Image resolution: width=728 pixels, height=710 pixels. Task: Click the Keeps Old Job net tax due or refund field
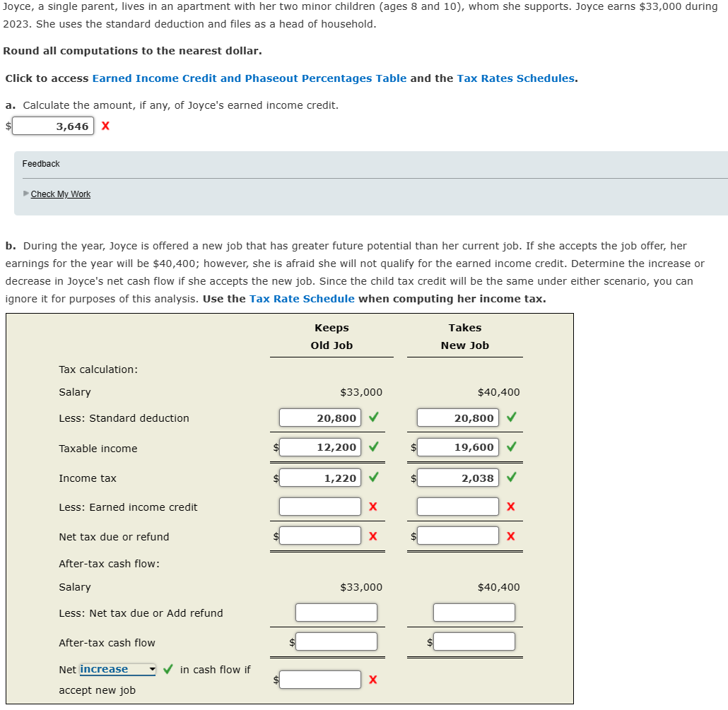320,536
